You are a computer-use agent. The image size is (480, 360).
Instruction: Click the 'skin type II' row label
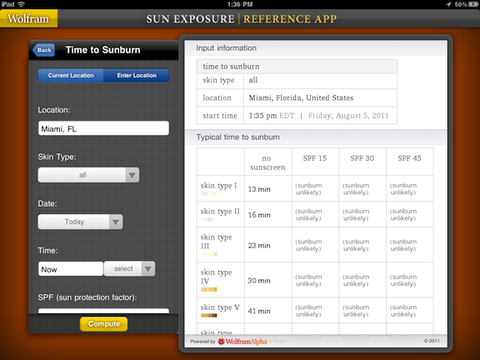pyautogui.click(x=220, y=211)
